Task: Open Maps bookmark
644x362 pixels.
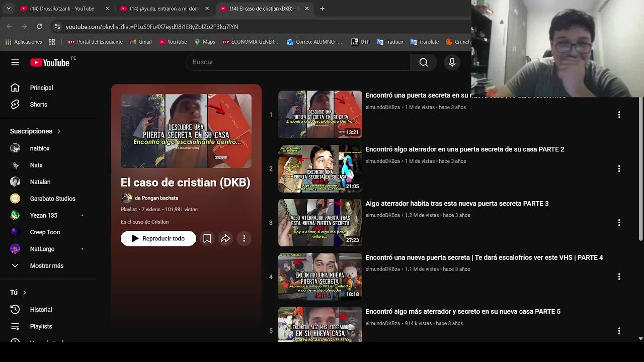Action: coord(204,42)
